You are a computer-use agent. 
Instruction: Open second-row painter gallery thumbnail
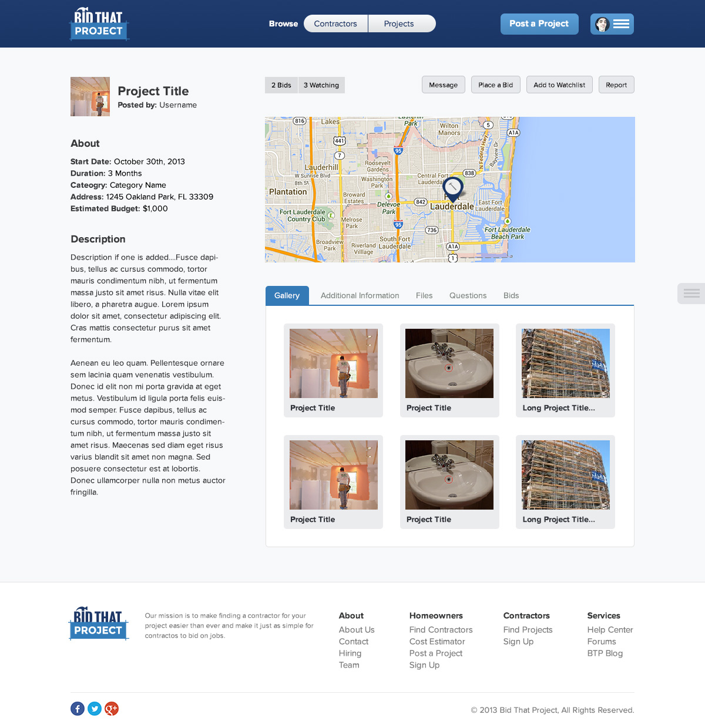[334, 475]
